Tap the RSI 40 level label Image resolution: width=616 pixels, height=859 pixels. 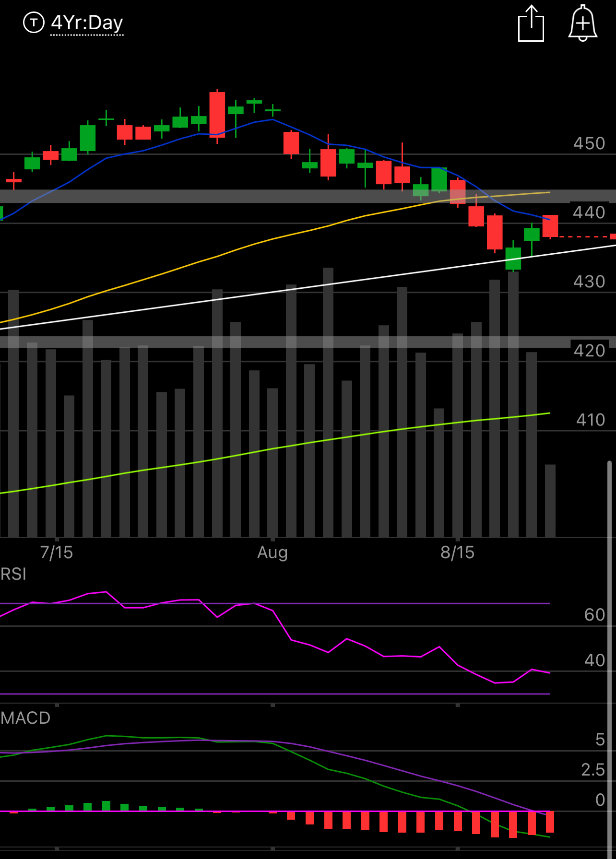(x=595, y=660)
